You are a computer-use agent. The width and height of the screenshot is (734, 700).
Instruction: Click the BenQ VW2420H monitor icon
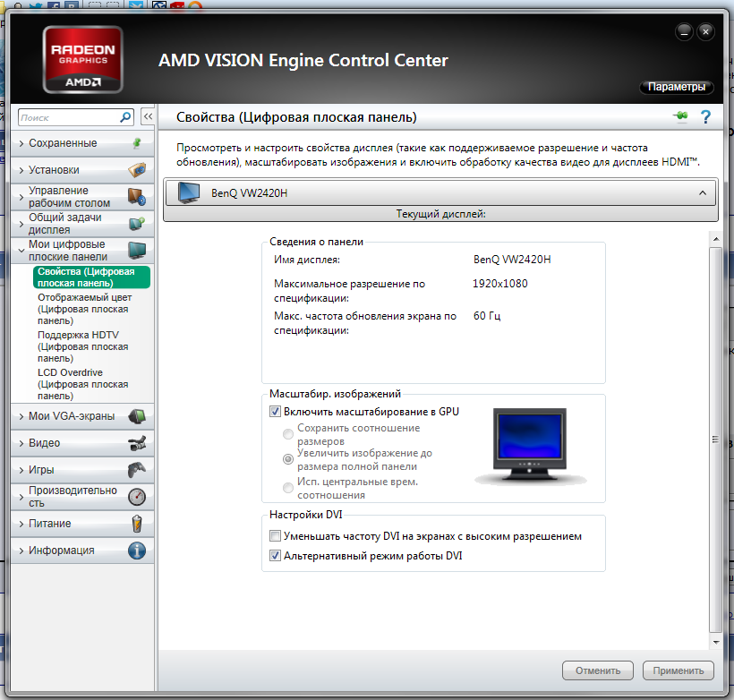[189, 192]
